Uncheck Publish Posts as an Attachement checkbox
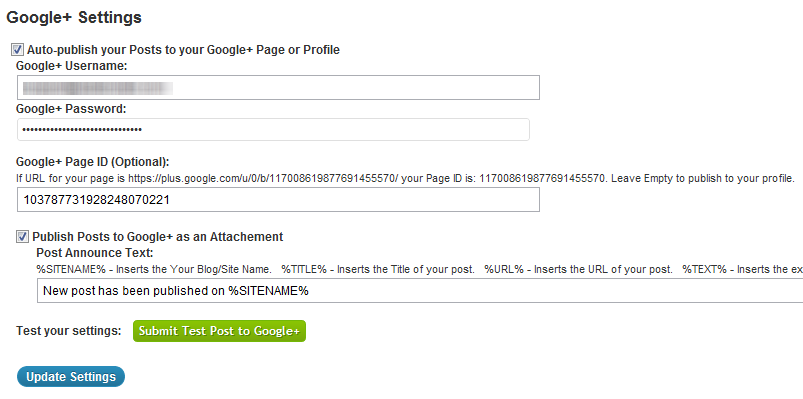Screen dimensions: 803x399 22,237
